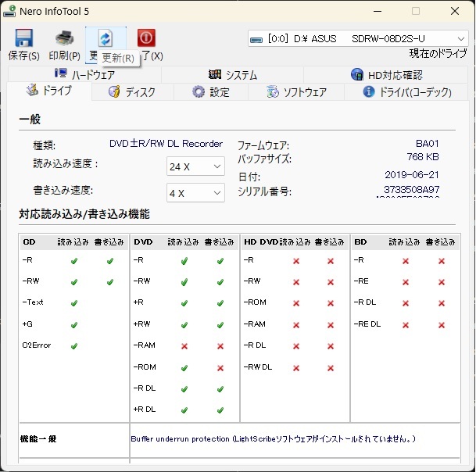This screenshot has width=476, height=472.
Task: Click the DVD -RAM read red cross
Action: [x=184, y=346]
